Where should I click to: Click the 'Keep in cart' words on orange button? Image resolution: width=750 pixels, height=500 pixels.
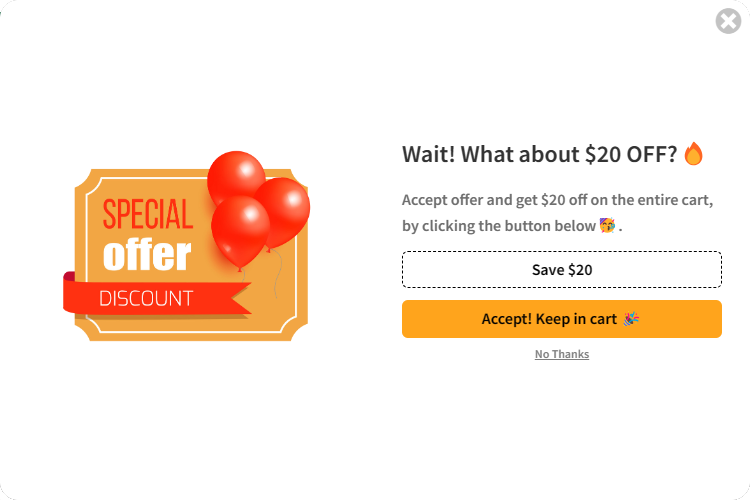click(578, 319)
